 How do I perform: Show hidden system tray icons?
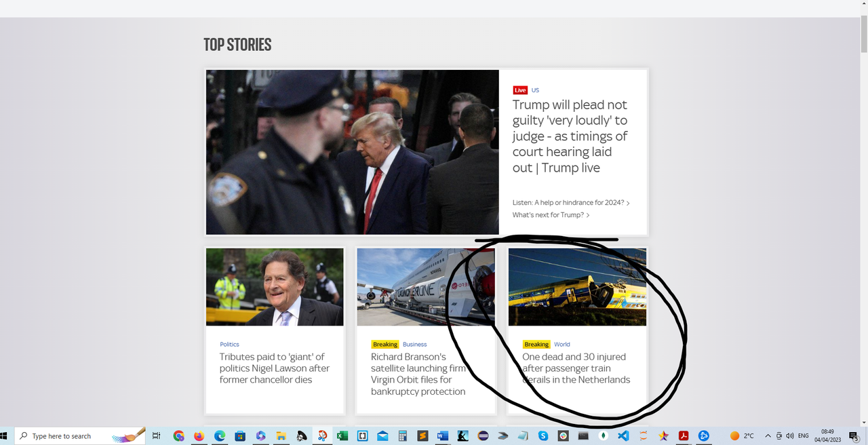click(768, 436)
